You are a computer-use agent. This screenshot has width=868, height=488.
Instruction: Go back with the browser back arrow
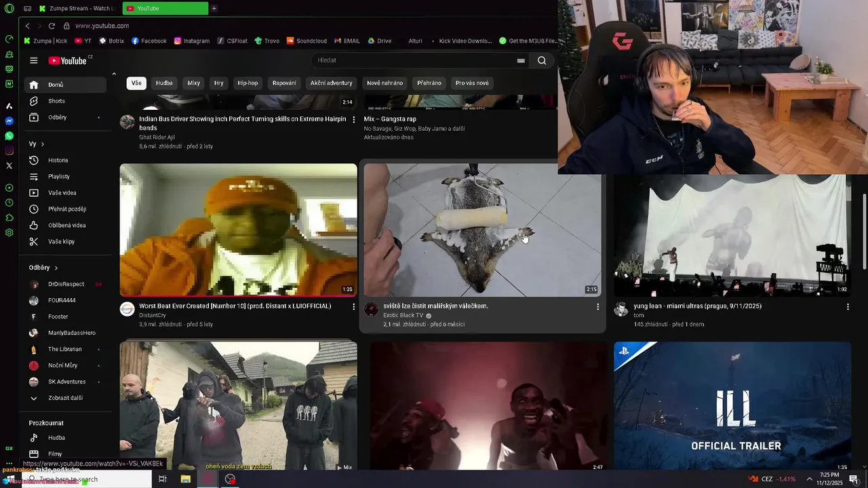coord(27,26)
